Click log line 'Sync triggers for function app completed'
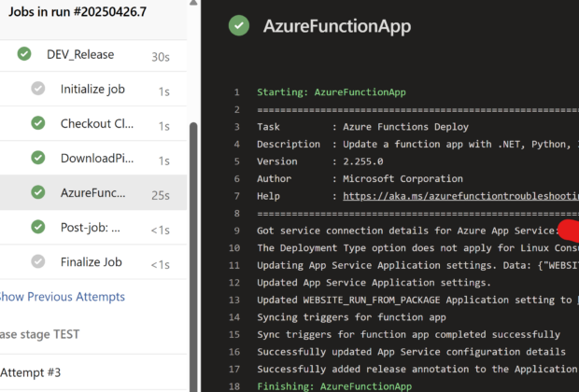 tap(408, 334)
